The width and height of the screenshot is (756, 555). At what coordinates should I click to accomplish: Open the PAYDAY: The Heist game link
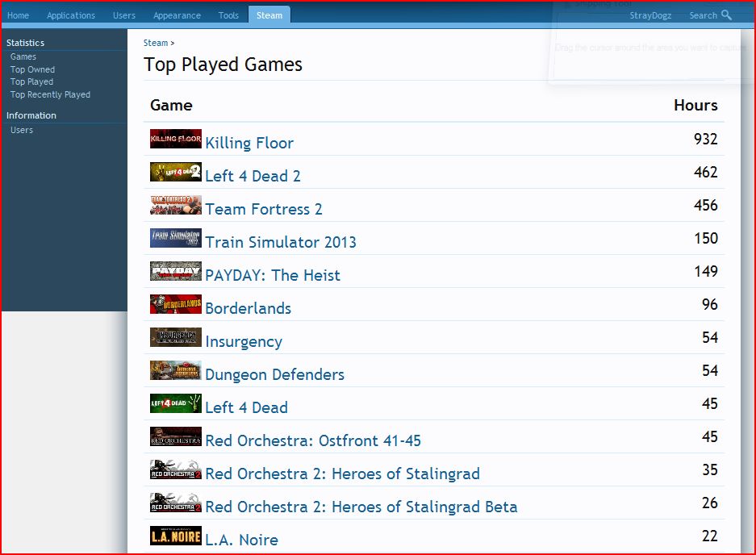click(x=273, y=275)
